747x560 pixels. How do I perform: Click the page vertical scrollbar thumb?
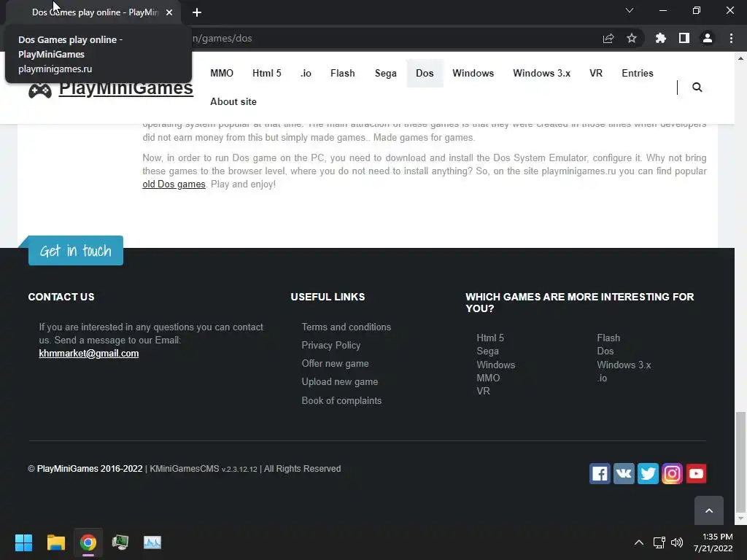point(740,461)
